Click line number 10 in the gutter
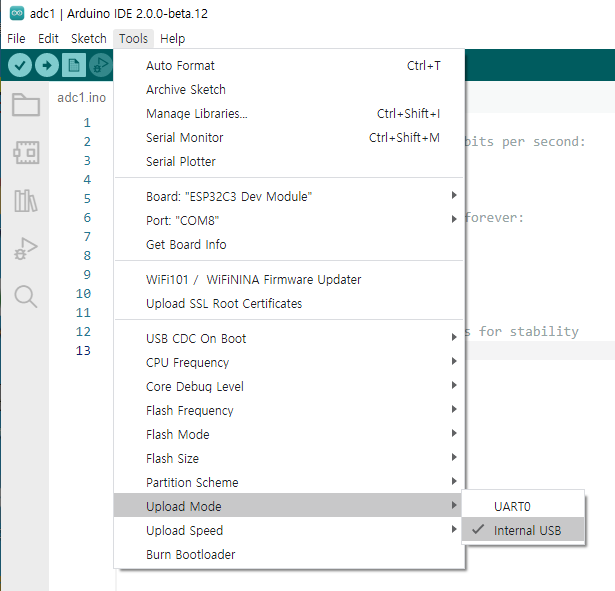 click(83, 293)
